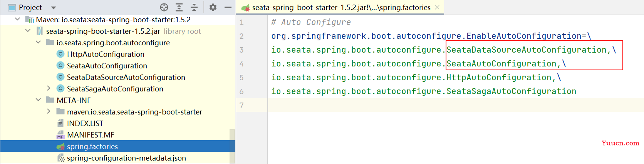644x164 pixels.
Task: Click SeataAutoConfiguration text in editor line 4
Action: (x=501, y=64)
